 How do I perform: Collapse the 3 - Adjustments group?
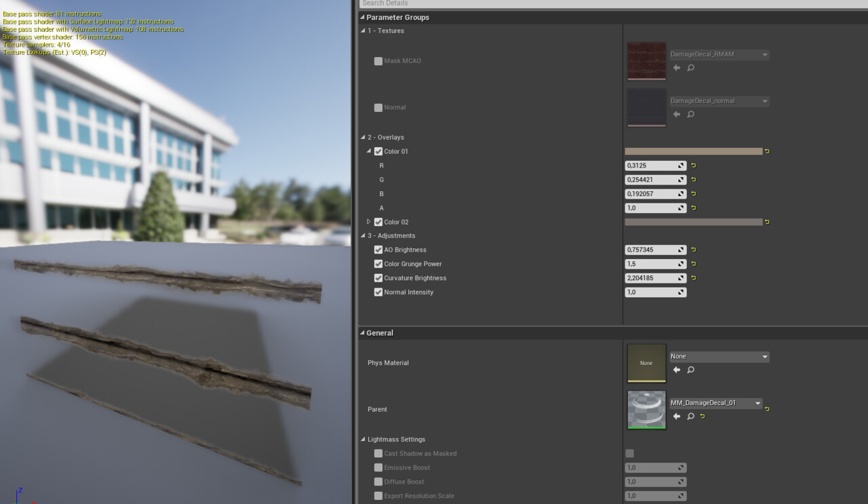(362, 235)
